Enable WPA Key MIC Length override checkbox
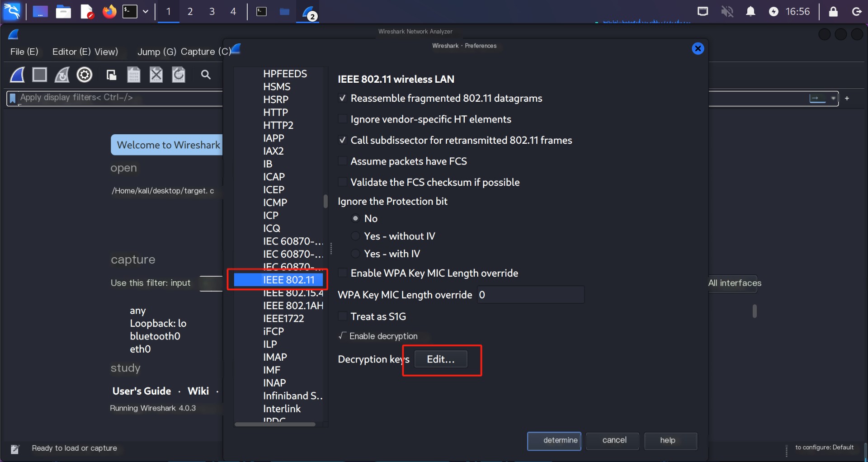The height and width of the screenshot is (462, 868). (343, 273)
